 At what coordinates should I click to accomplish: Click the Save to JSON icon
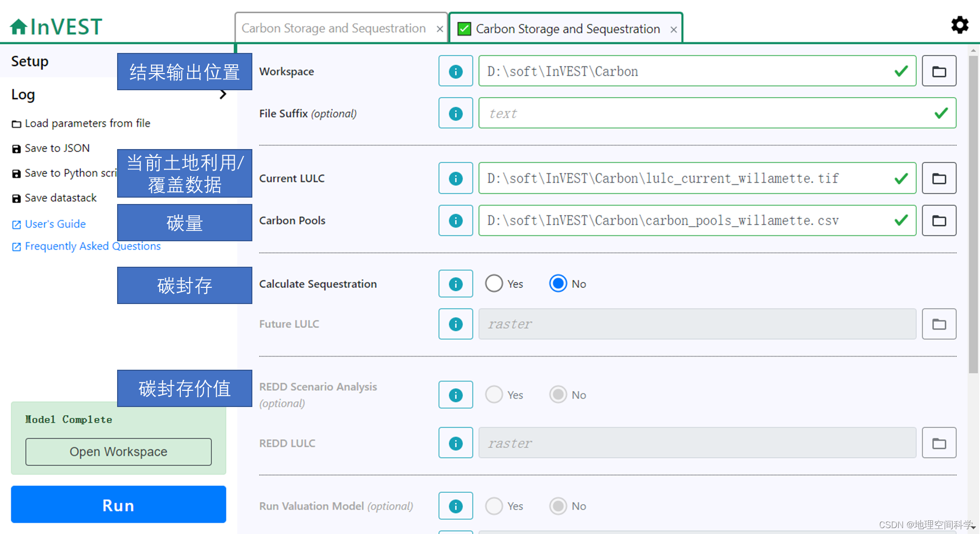[17, 149]
